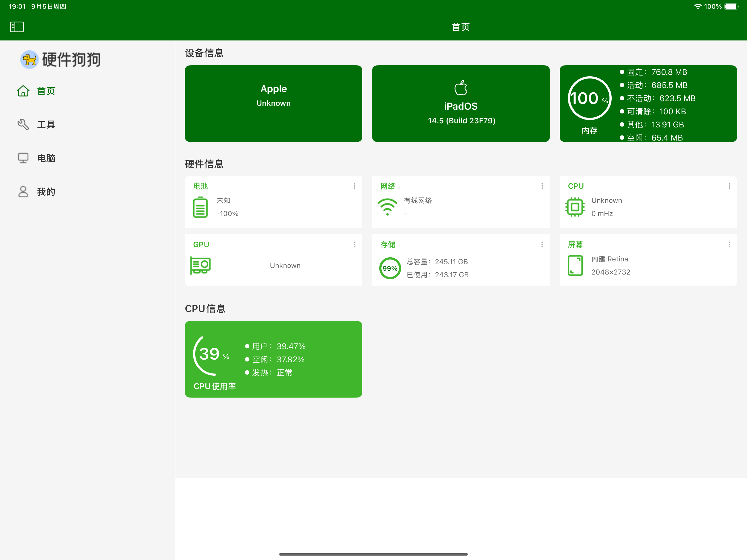Select the 存储 card title

[388, 244]
